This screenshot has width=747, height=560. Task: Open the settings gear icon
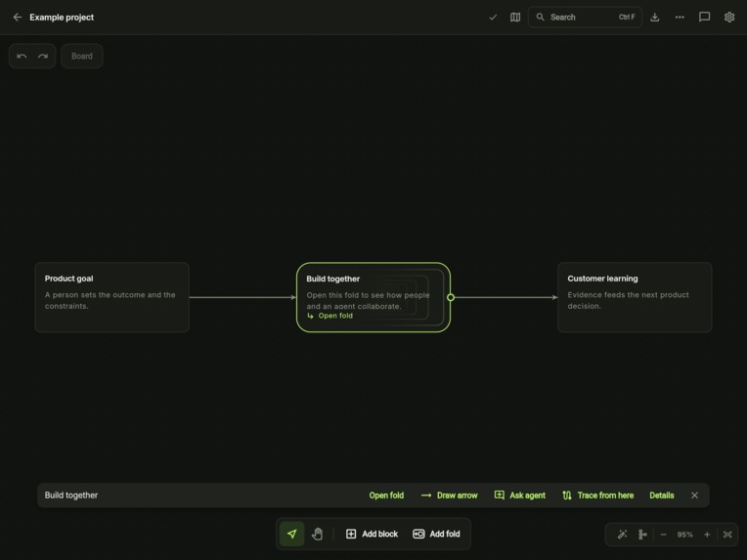728,18
